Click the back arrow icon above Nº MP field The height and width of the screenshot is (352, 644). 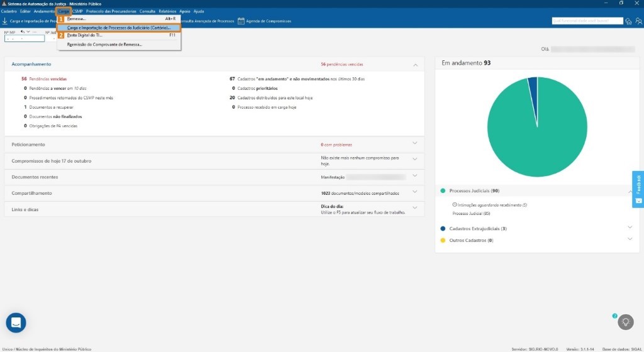click(23, 31)
